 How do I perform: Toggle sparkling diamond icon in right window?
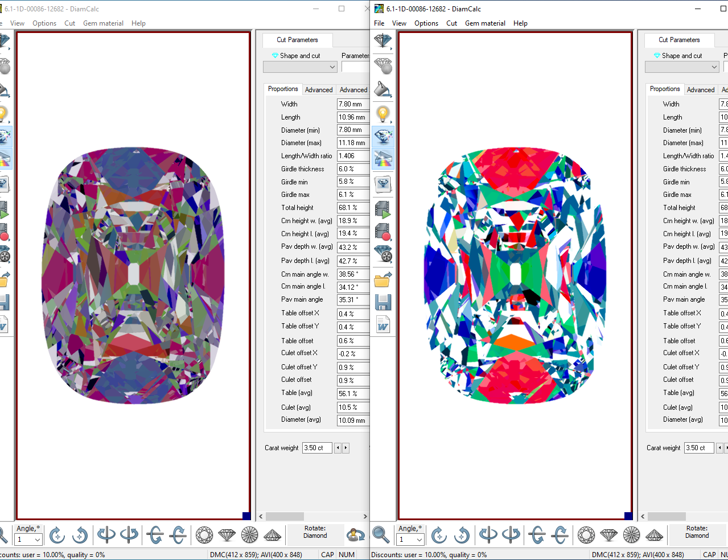[x=383, y=137]
